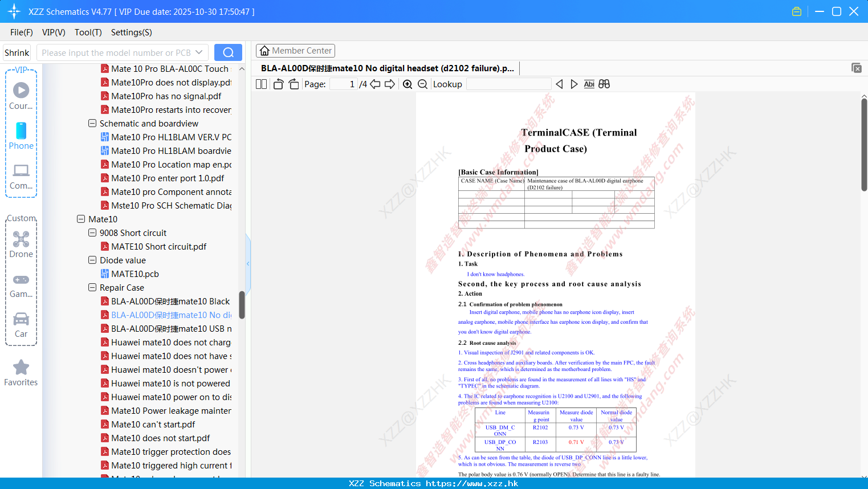
Task: Open BLA-AL00D mate10 Black case file
Action: (166, 301)
